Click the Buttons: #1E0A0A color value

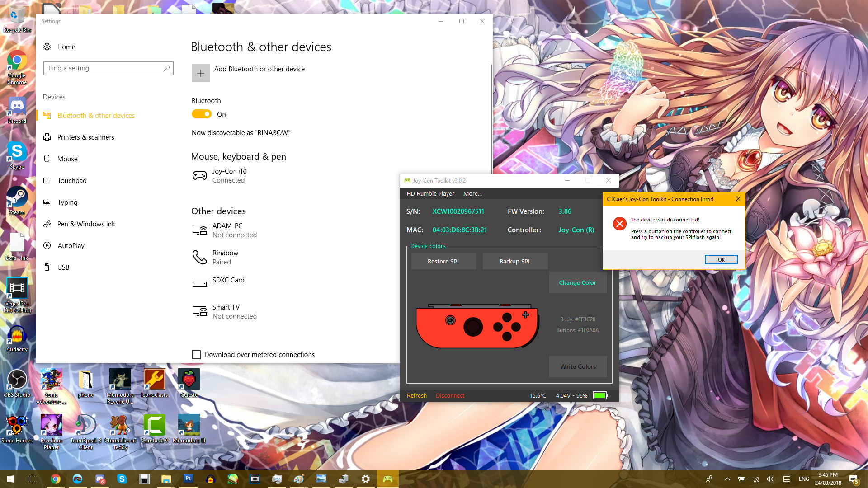coord(578,330)
